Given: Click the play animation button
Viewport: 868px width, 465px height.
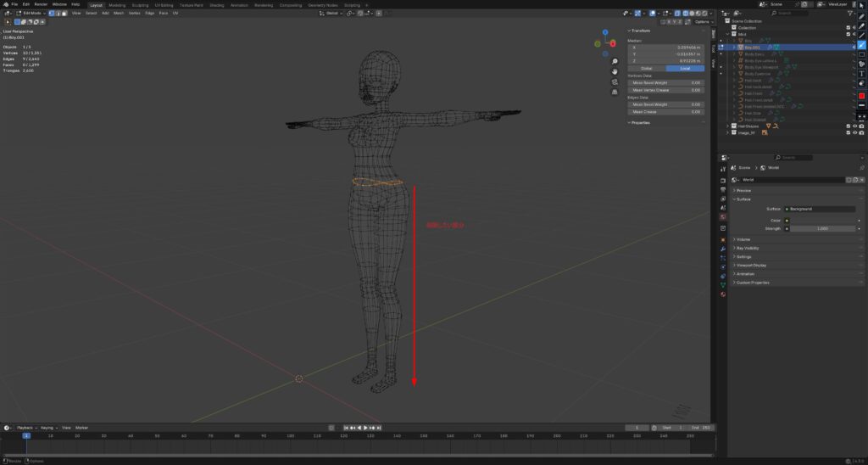Looking at the screenshot, I should (365, 428).
